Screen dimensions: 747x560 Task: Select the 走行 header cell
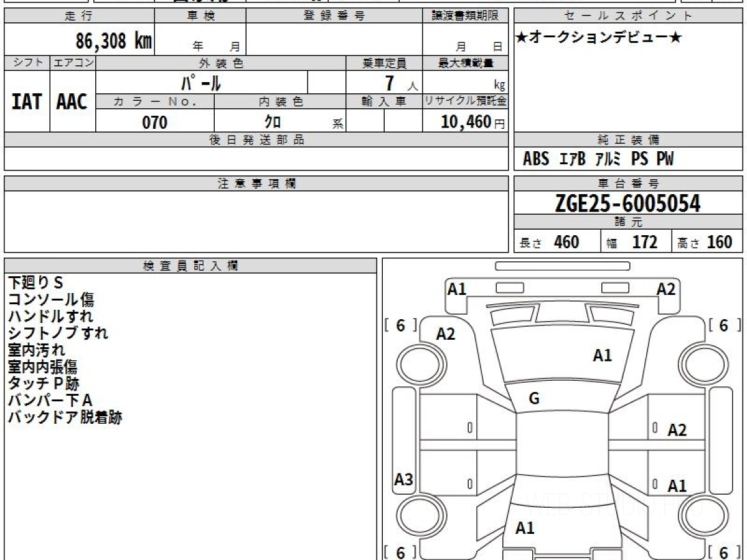(x=78, y=16)
